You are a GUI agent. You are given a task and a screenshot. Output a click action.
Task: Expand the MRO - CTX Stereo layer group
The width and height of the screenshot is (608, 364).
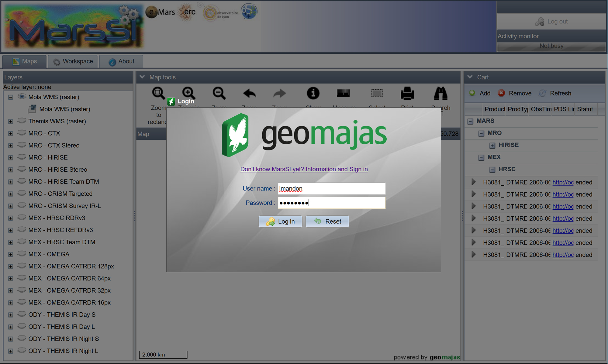pyautogui.click(x=11, y=146)
